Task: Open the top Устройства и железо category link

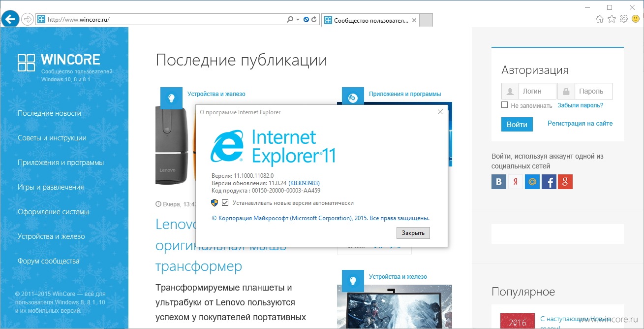Action: (216, 94)
